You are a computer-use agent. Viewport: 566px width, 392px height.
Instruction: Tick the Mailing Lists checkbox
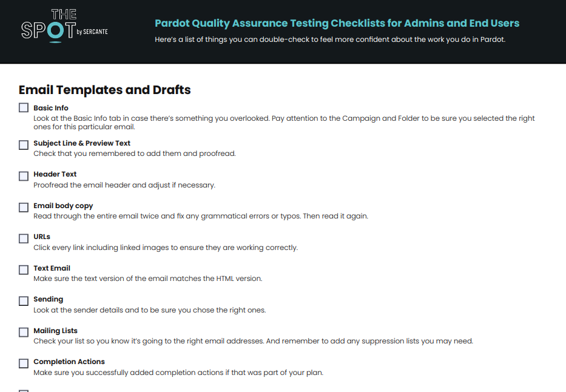point(24,333)
